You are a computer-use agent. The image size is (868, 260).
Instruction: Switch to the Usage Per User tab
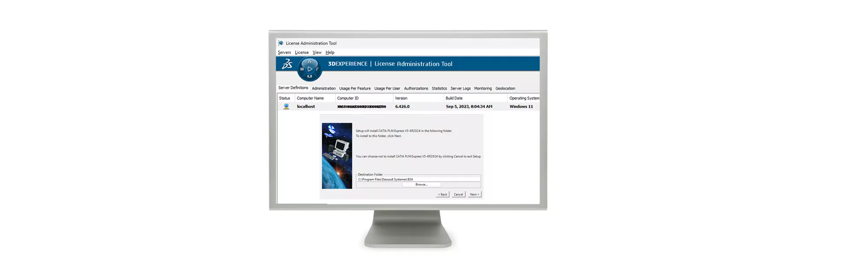click(x=387, y=88)
